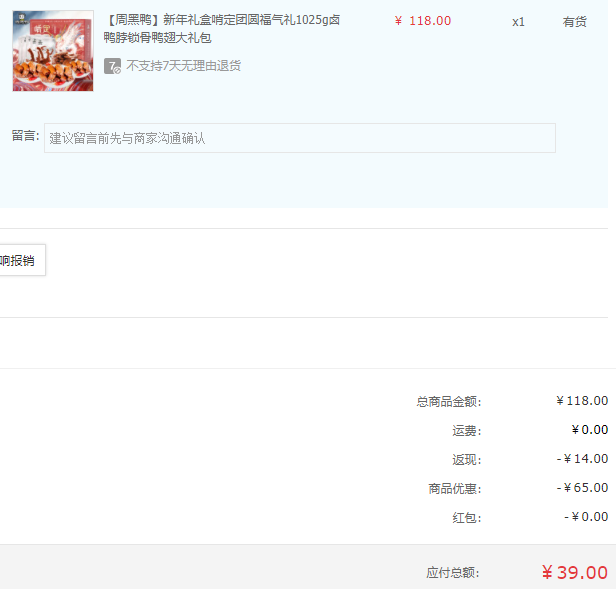Open the 周黑鸭 gift box product thumbnail
Viewport: 616px width, 589px height.
point(53,51)
